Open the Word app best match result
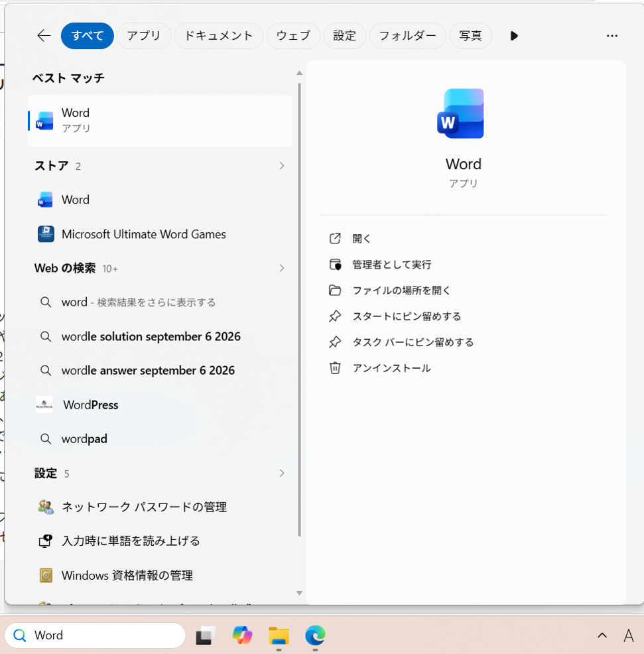 (x=159, y=121)
